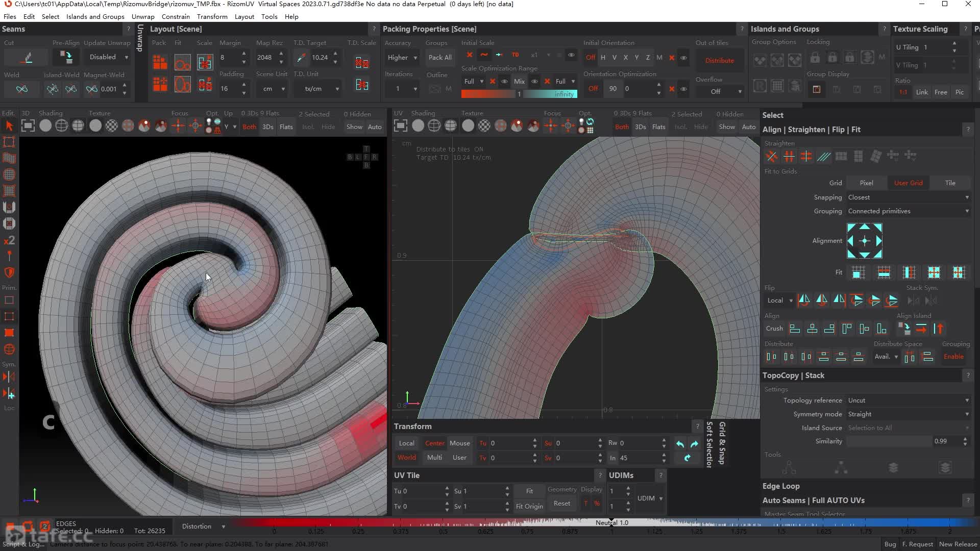
Task: Open the Accuracy Higher dropdown
Action: (402, 58)
